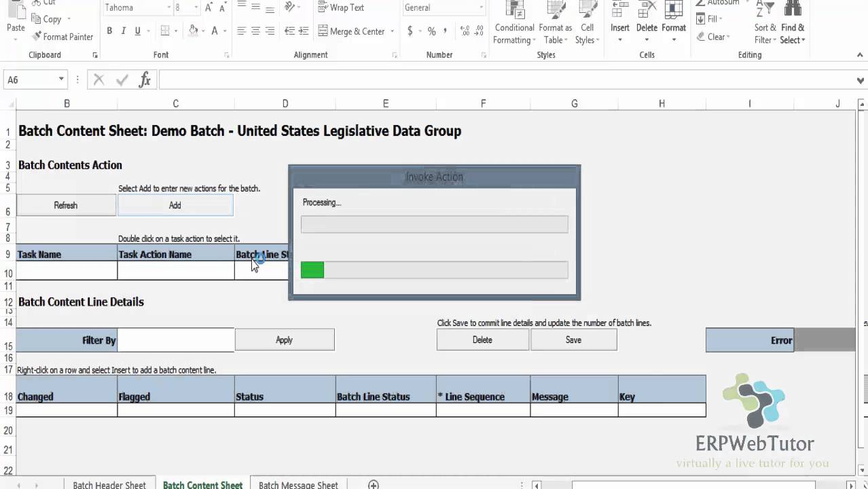Add a new sheet with plus icon
The width and height of the screenshot is (868, 489).
click(374, 484)
